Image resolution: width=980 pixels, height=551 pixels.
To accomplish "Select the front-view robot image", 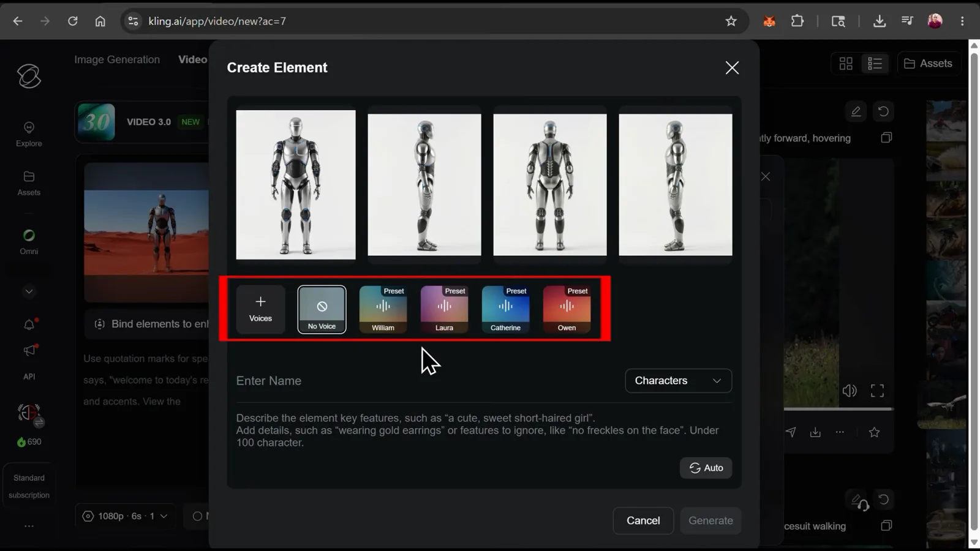I will coord(296,185).
